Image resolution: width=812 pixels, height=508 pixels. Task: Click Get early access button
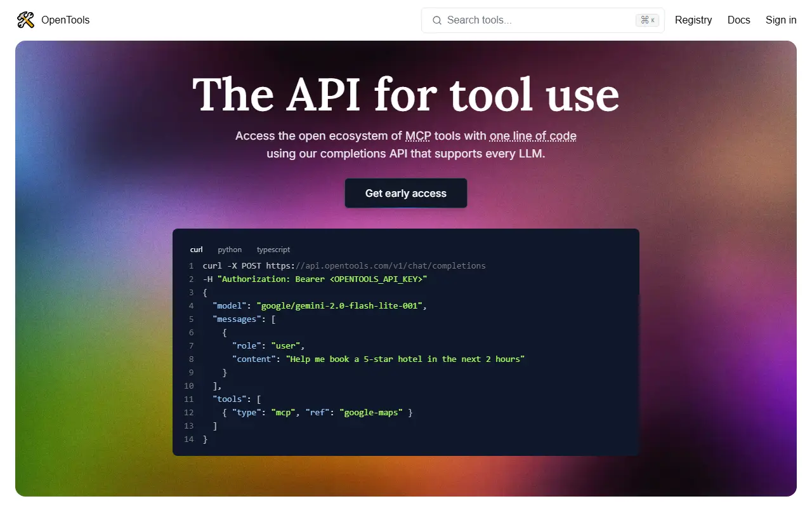point(406,193)
